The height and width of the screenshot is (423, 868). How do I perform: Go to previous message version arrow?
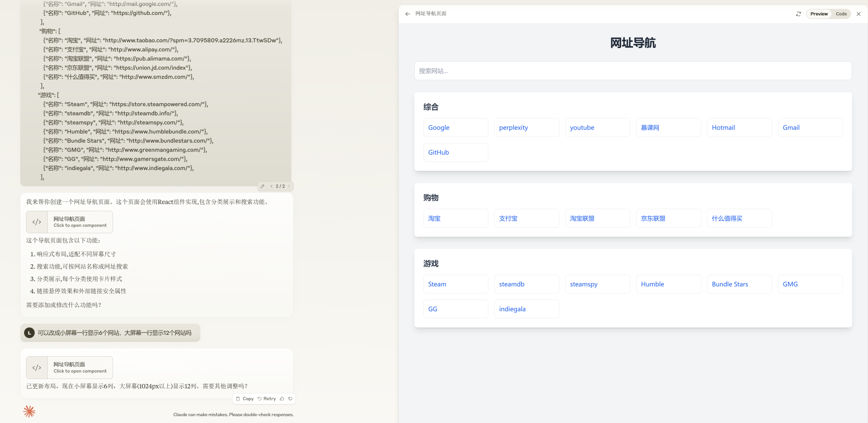[x=272, y=186]
